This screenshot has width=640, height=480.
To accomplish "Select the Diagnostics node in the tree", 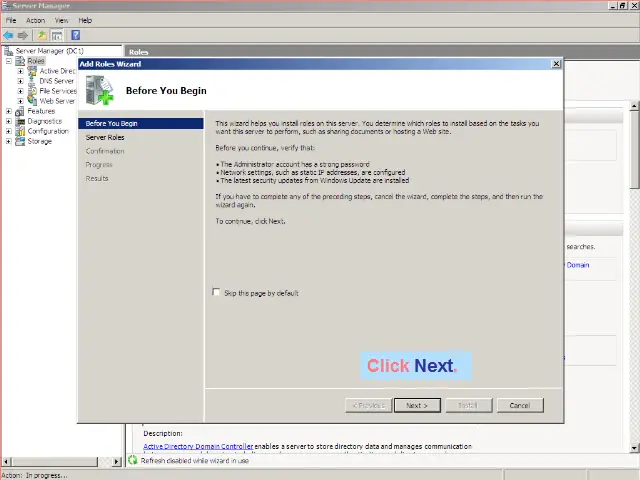I will [44, 121].
